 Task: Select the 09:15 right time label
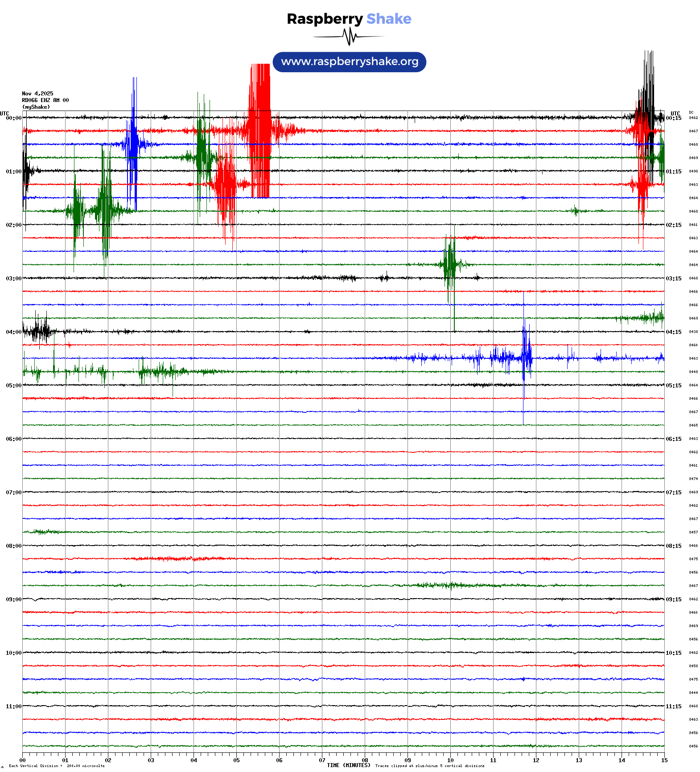673,600
